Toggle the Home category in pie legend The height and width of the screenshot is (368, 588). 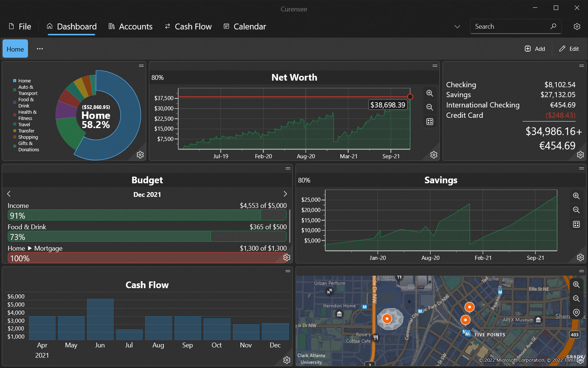click(15, 81)
